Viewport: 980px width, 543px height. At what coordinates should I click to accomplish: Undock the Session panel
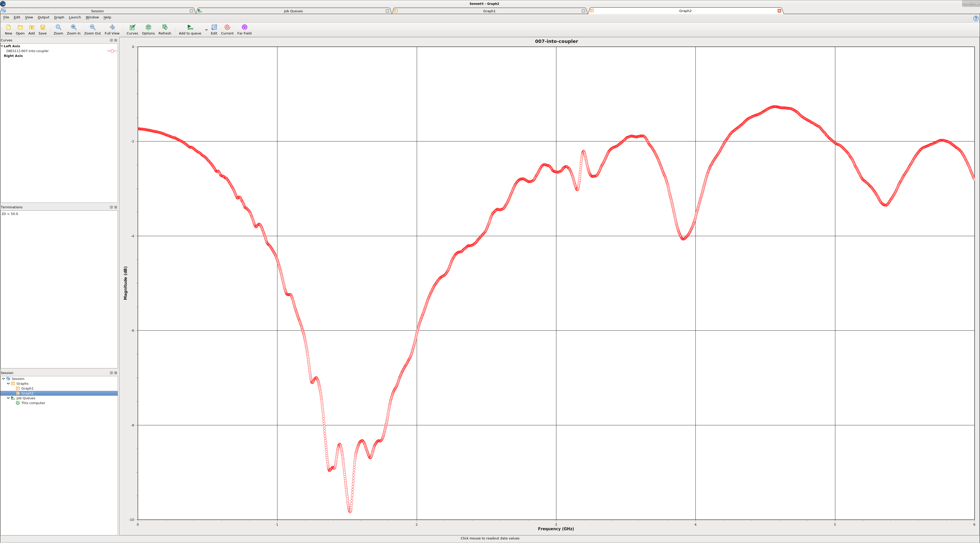[112, 373]
